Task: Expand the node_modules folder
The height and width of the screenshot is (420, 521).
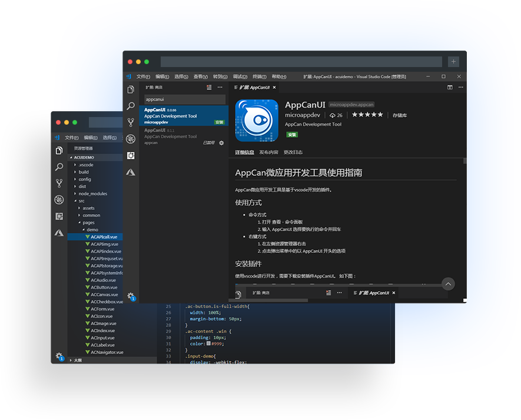Action: 75,194
